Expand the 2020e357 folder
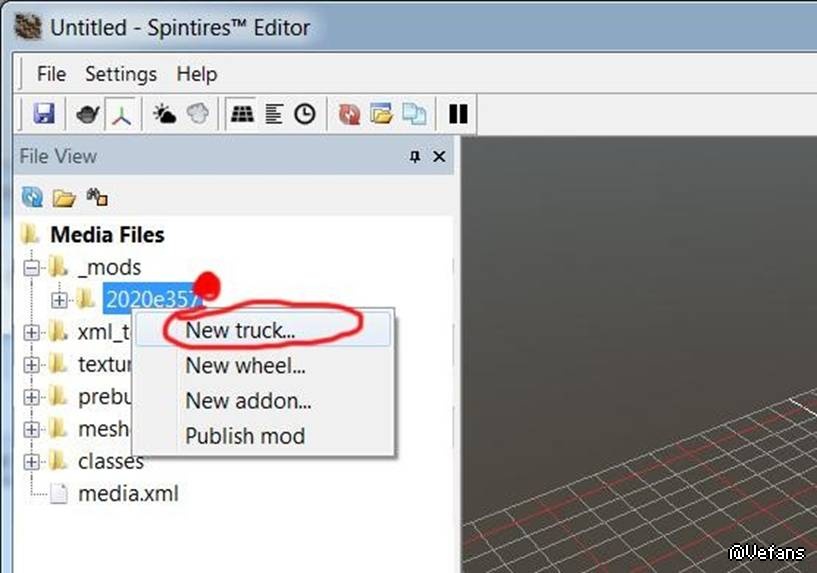This screenshot has width=817, height=573. click(59, 300)
